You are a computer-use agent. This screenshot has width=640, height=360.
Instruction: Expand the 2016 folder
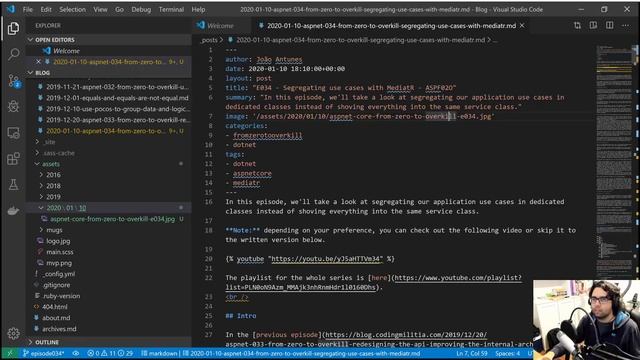(x=109, y=175)
